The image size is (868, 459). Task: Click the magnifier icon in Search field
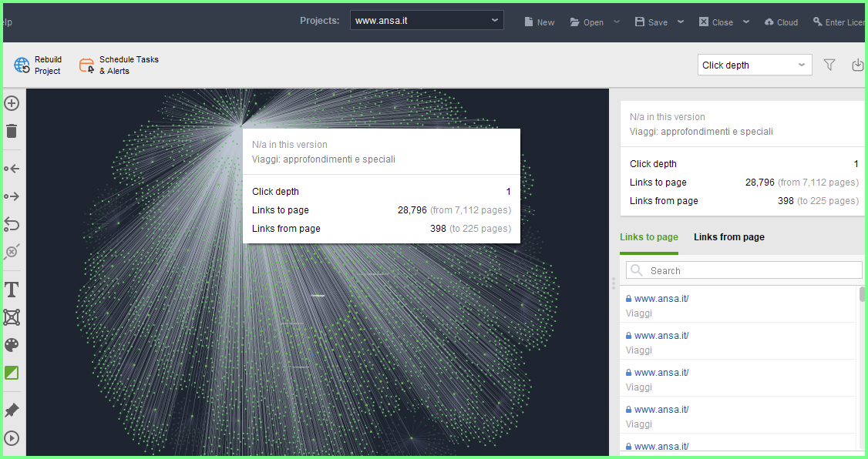pyautogui.click(x=637, y=270)
